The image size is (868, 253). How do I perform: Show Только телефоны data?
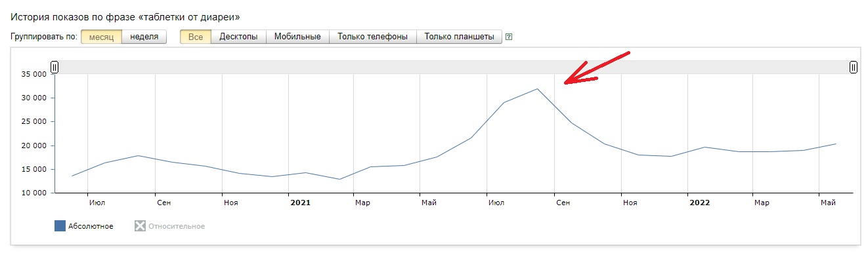(x=373, y=37)
